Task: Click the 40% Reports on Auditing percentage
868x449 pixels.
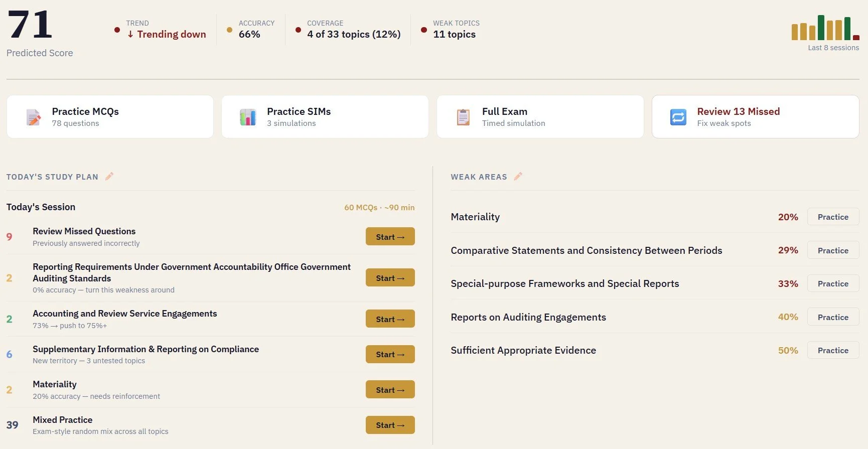Action: pos(788,317)
